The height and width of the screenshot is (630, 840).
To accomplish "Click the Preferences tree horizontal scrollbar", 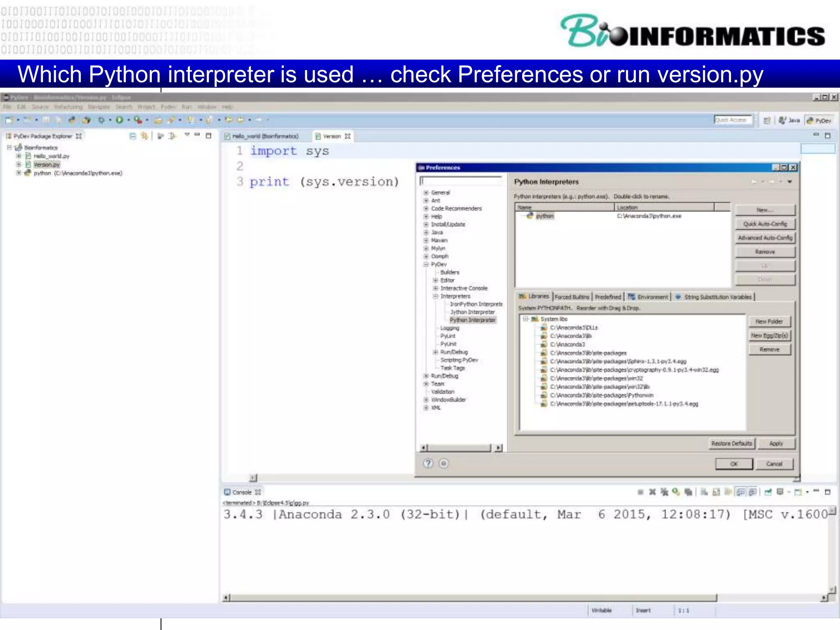I will [459, 447].
